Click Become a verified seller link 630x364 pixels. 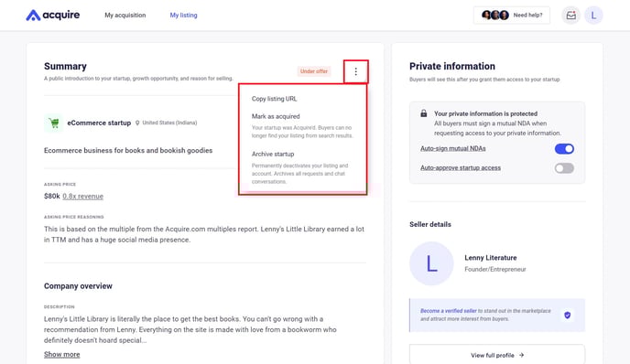449,311
